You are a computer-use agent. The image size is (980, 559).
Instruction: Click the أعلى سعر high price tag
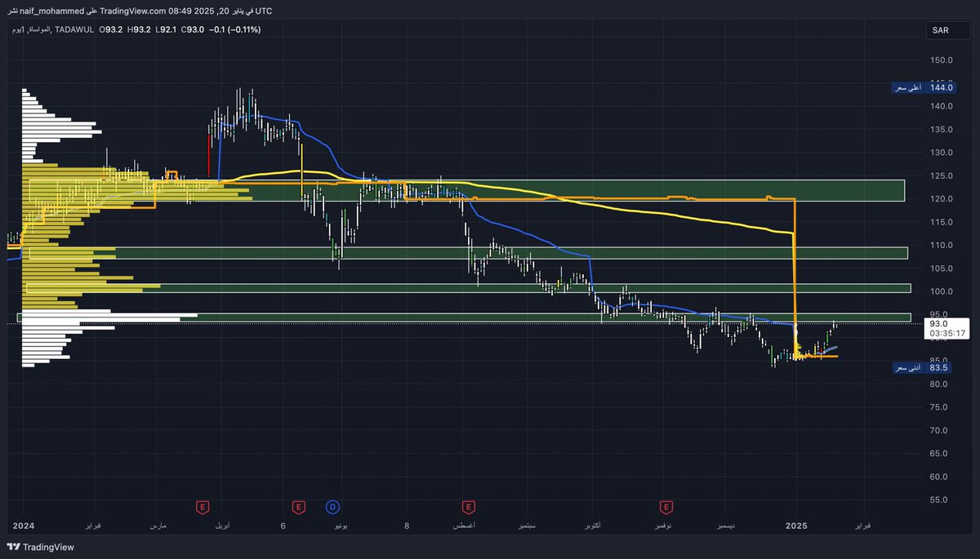pos(909,87)
